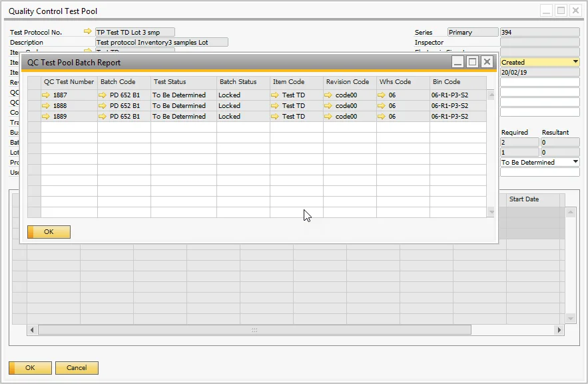Click the horizontal scrollbar thumb
Screen dimensions: 588x384
pyautogui.click(x=254, y=330)
